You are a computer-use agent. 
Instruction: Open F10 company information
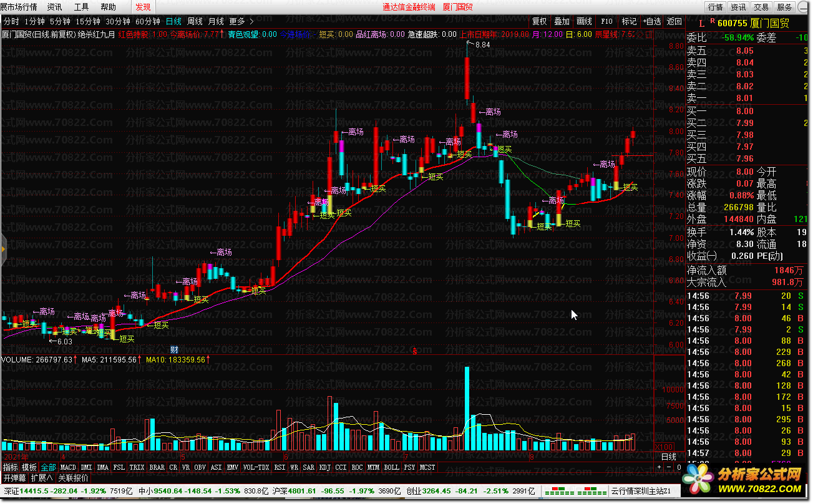coord(606,21)
